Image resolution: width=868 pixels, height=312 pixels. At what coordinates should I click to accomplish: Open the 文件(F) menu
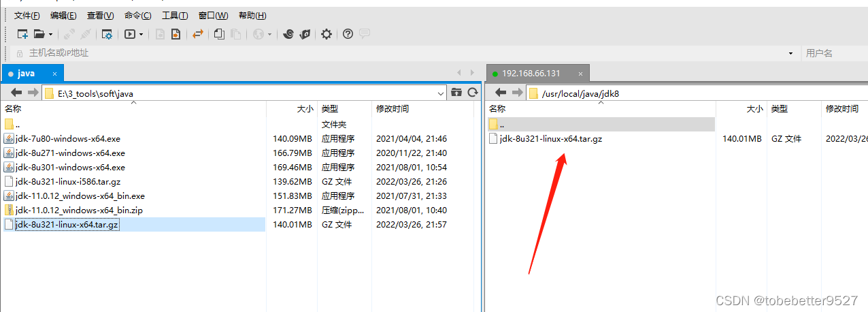(x=27, y=16)
